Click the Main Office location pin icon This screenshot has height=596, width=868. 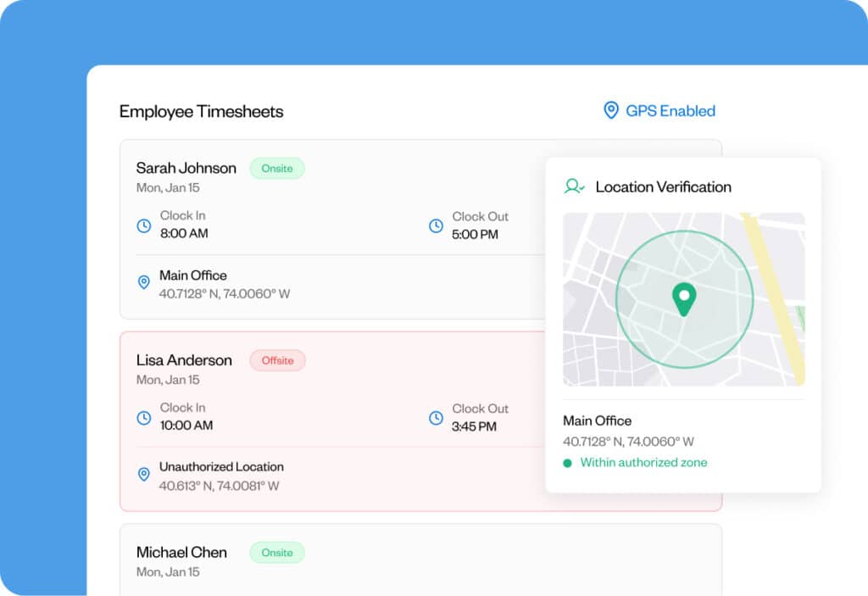pyautogui.click(x=144, y=282)
